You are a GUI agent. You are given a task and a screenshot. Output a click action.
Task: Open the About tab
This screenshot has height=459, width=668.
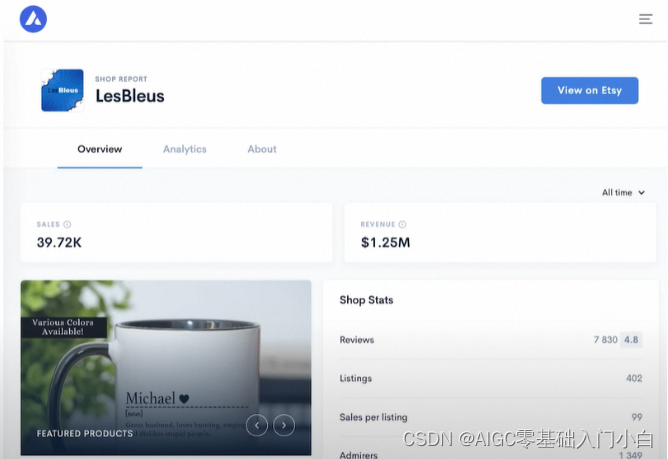262,149
